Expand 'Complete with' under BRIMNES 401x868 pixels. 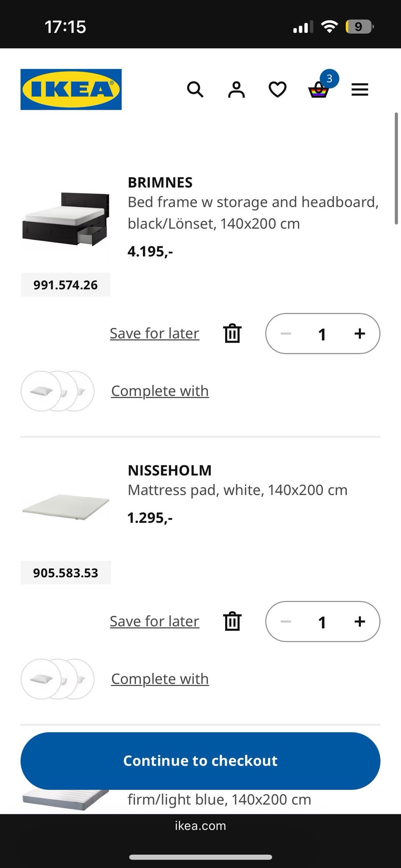click(x=160, y=391)
